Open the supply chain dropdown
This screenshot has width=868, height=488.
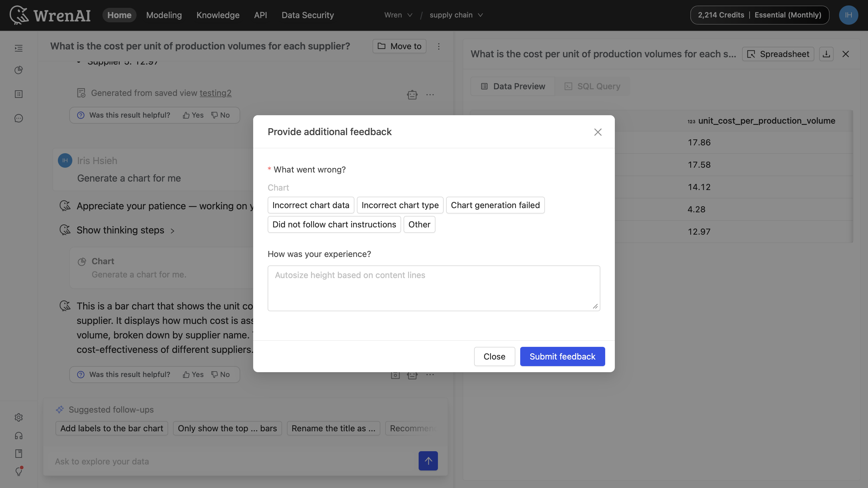pyautogui.click(x=456, y=15)
